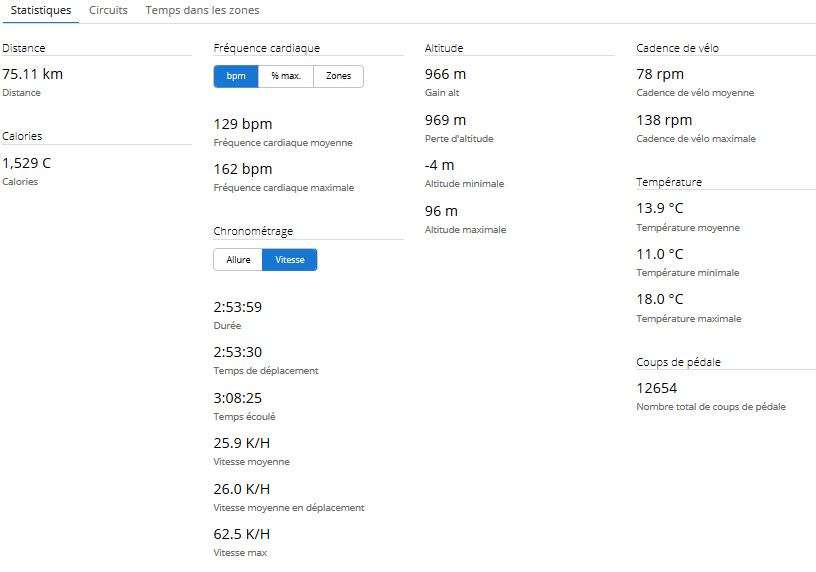
Task: Select the 13.9 °C average temperature
Action: point(660,208)
